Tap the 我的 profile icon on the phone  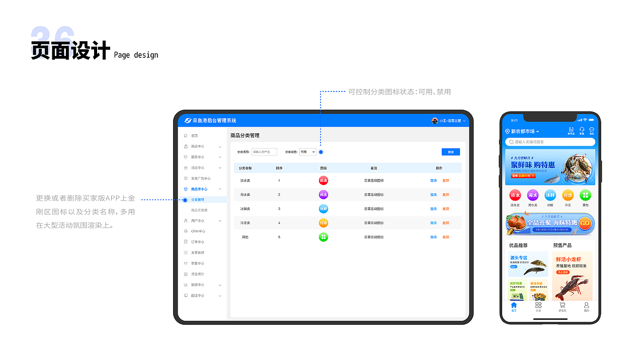click(587, 305)
